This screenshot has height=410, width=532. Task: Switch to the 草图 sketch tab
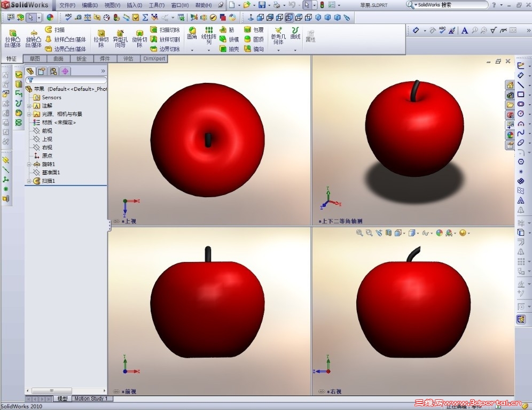pos(35,59)
